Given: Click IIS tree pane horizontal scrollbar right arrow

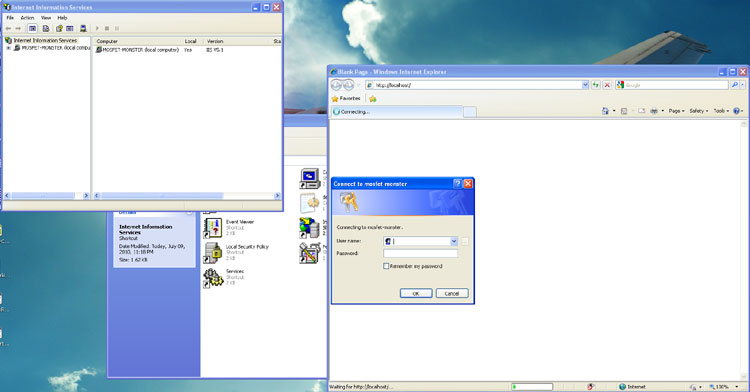Looking at the screenshot, I should tap(86, 196).
